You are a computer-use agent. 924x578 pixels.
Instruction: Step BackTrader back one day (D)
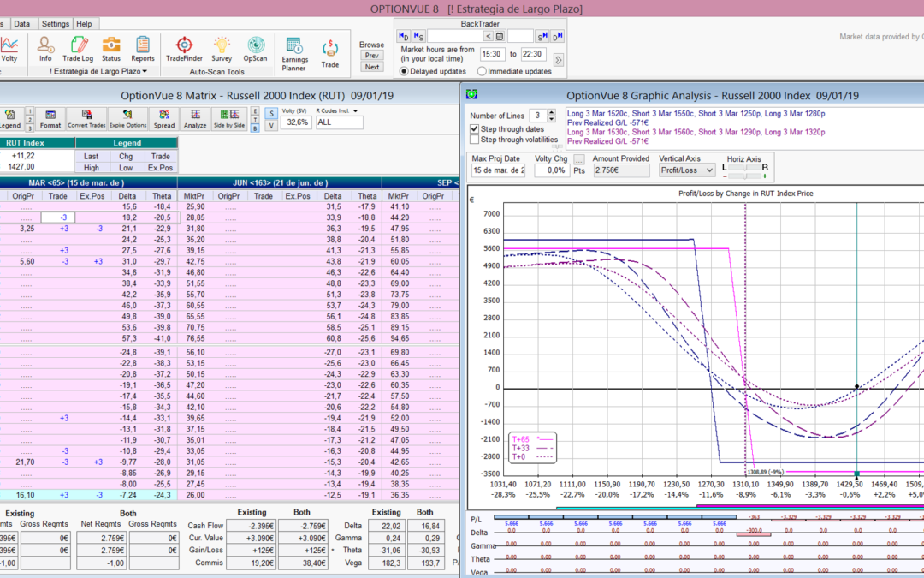[x=404, y=37]
